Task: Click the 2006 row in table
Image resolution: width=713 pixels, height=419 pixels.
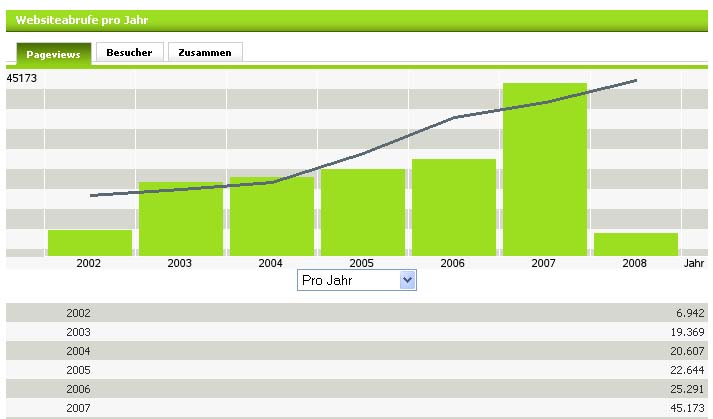Action: (x=356, y=389)
